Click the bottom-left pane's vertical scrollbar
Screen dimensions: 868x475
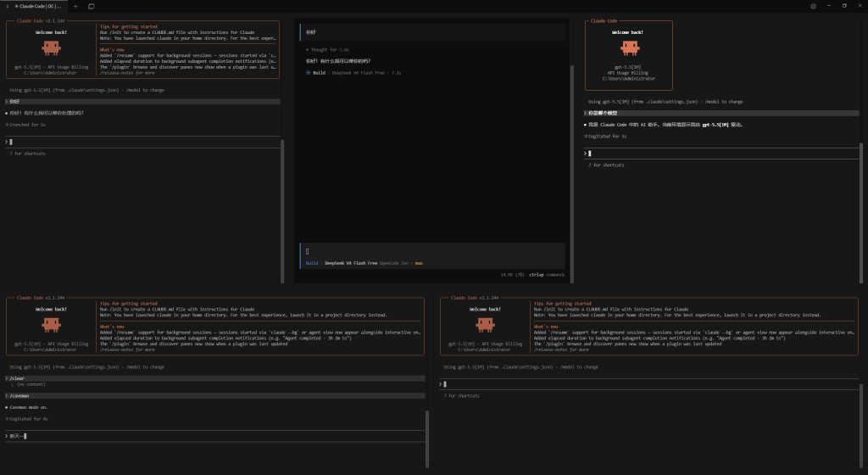click(427, 439)
